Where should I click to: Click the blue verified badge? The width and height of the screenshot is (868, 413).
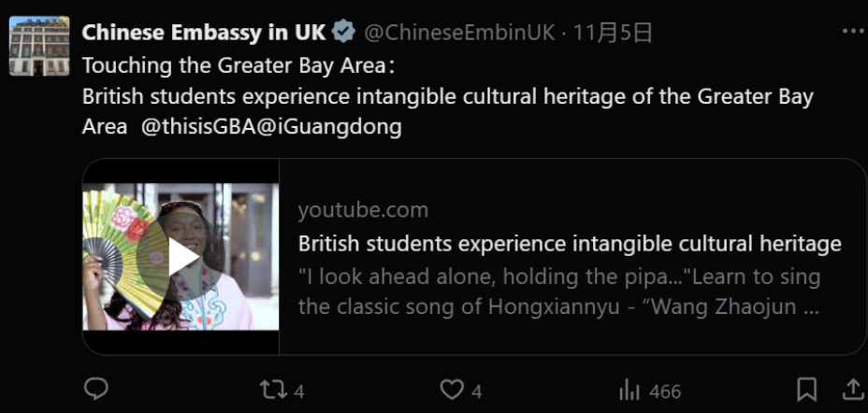(x=344, y=33)
